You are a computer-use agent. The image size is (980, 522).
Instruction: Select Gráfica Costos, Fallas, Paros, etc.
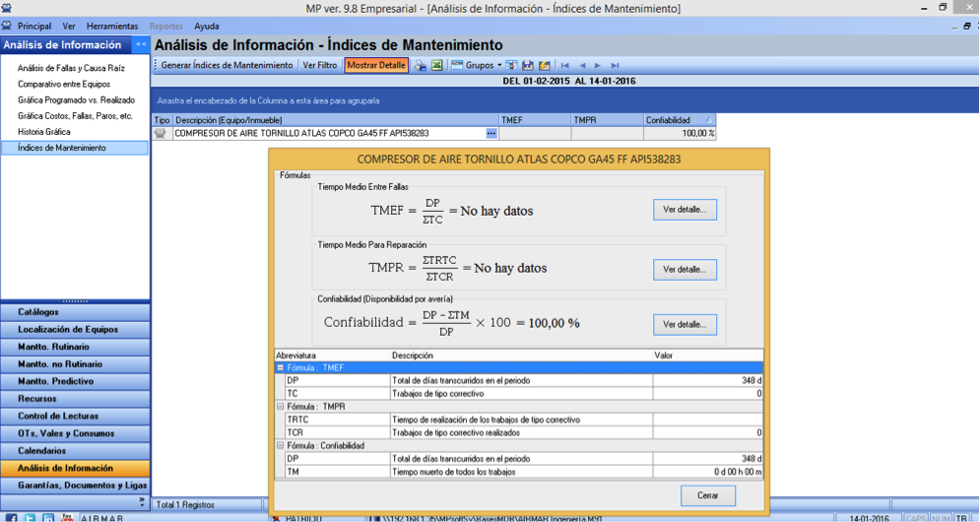(75, 115)
